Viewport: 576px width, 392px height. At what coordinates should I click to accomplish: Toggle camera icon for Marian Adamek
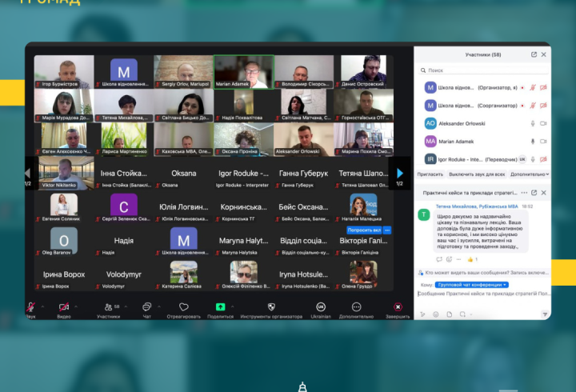tap(543, 141)
